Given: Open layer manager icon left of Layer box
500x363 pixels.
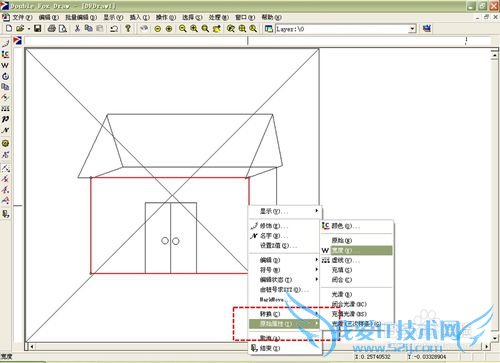Looking at the screenshot, I should click(269, 29).
